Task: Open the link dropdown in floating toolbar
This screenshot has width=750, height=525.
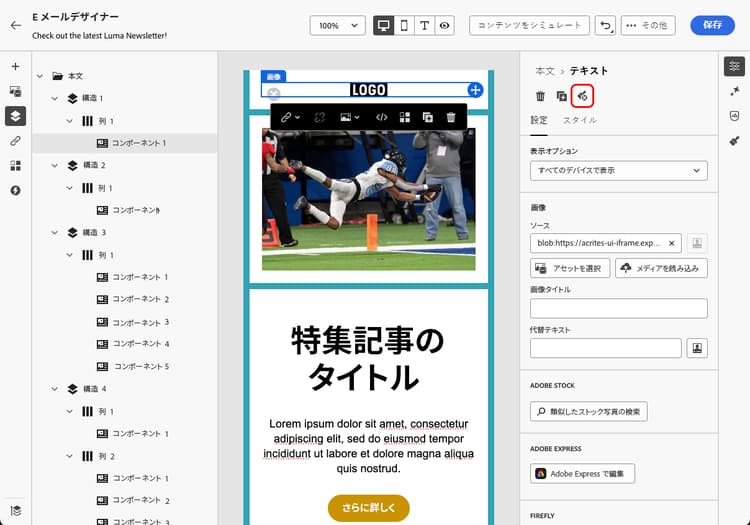Action: 290,118
